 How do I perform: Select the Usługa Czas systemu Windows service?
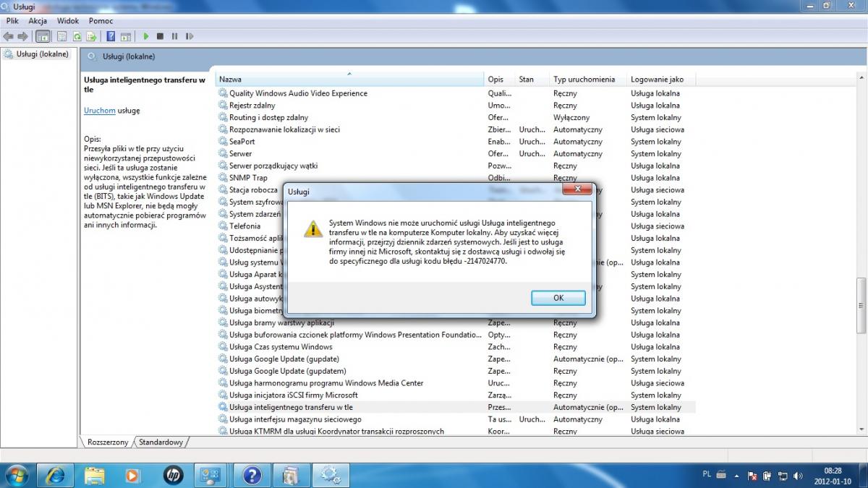tap(456, 347)
